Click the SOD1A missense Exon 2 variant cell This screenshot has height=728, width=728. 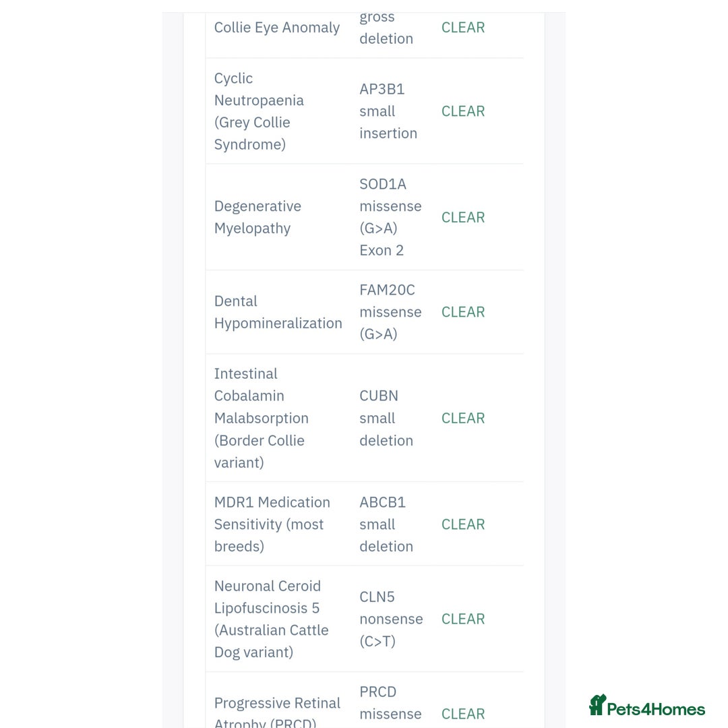click(x=390, y=217)
